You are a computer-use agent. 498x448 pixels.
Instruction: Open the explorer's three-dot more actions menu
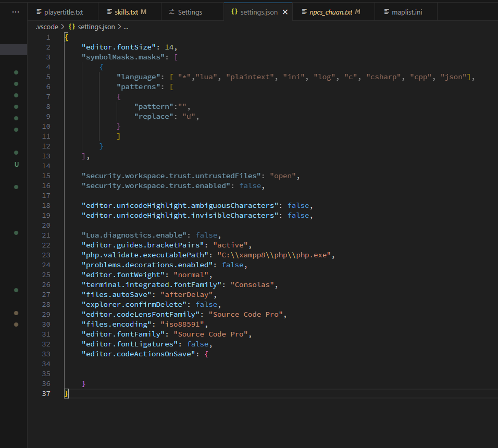16,11
